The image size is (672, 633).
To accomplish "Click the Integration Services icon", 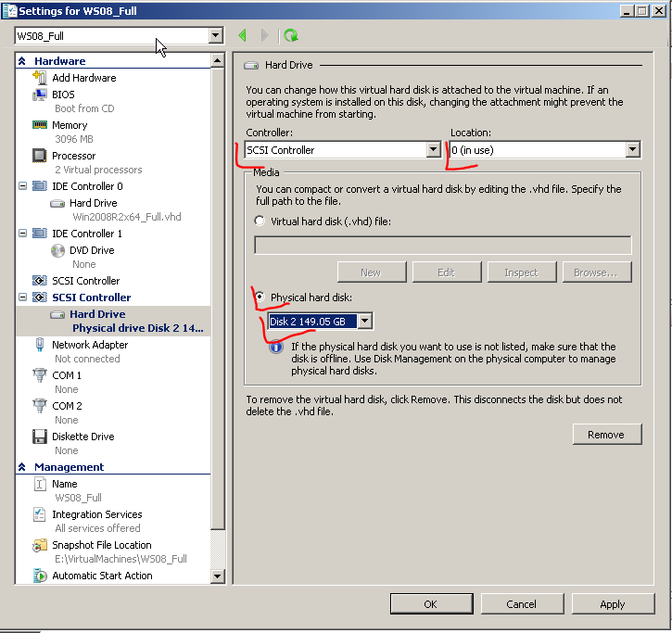I will pos(40,514).
